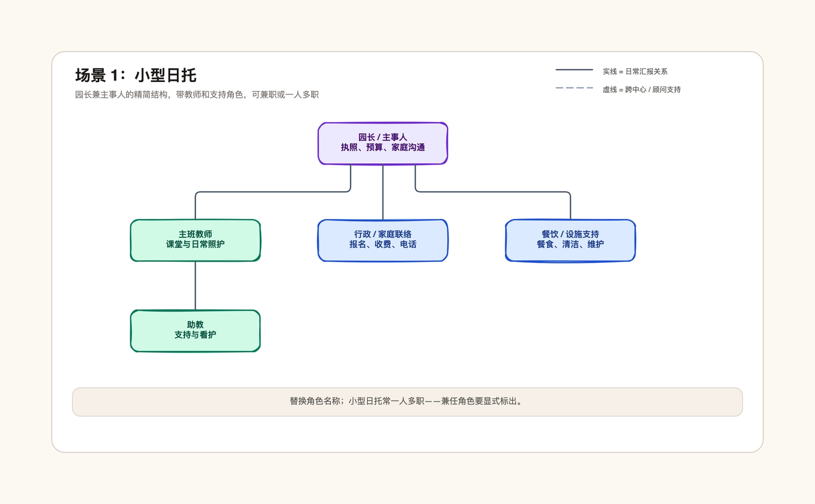Click text 餐食、清洁、维护

(x=570, y=244)
